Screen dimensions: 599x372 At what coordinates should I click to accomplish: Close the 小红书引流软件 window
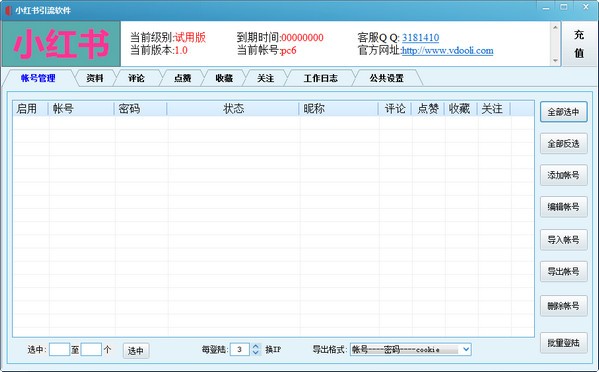pos(586,7)
